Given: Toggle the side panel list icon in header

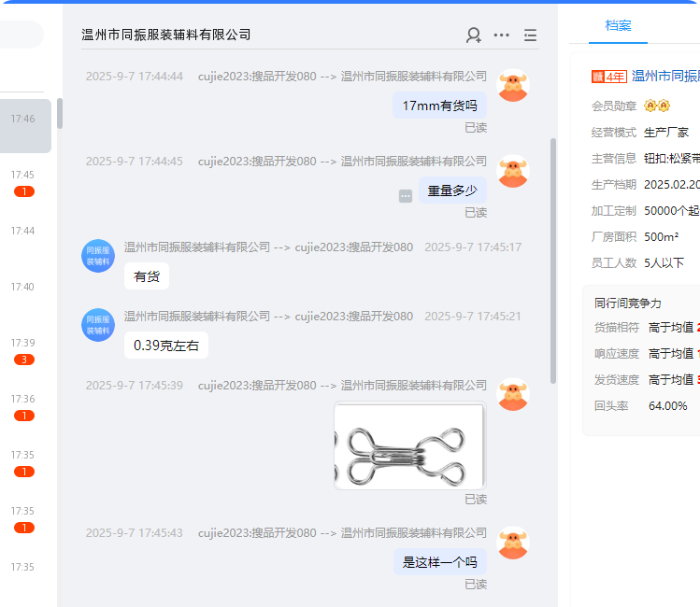Looking at the screenshot, I should (x=530, y=35).
